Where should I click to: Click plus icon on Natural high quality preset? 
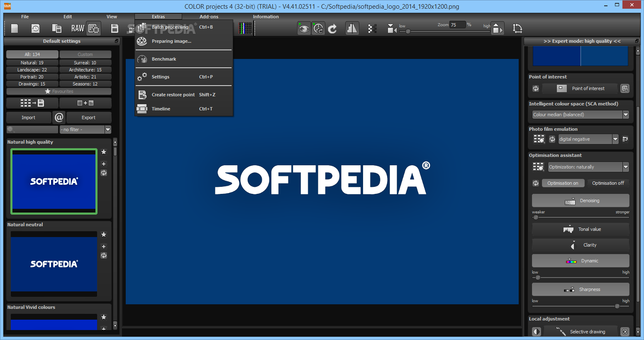tap(104, 164)
